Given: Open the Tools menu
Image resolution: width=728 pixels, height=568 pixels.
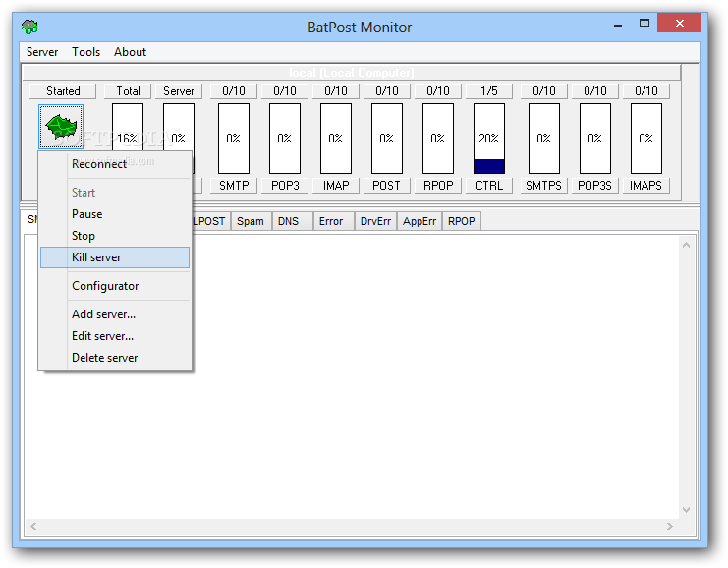Looking at the screenshot, I should (85, 52).
